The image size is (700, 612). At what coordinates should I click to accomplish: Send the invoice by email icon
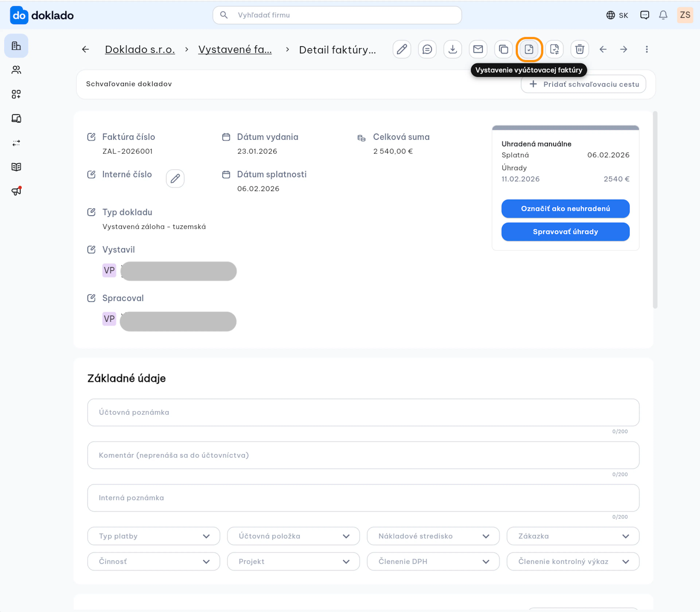(478, 50)
